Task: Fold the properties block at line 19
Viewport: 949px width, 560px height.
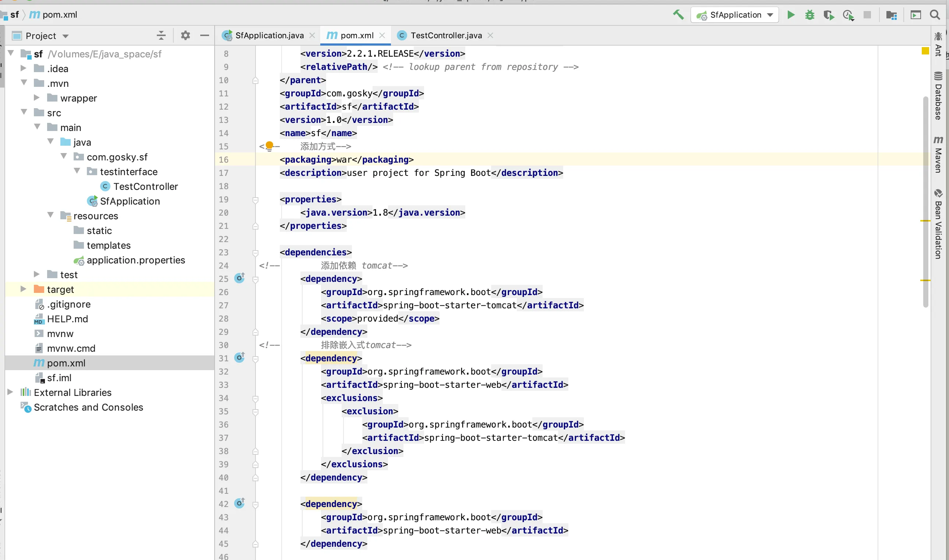Action: 255,200
